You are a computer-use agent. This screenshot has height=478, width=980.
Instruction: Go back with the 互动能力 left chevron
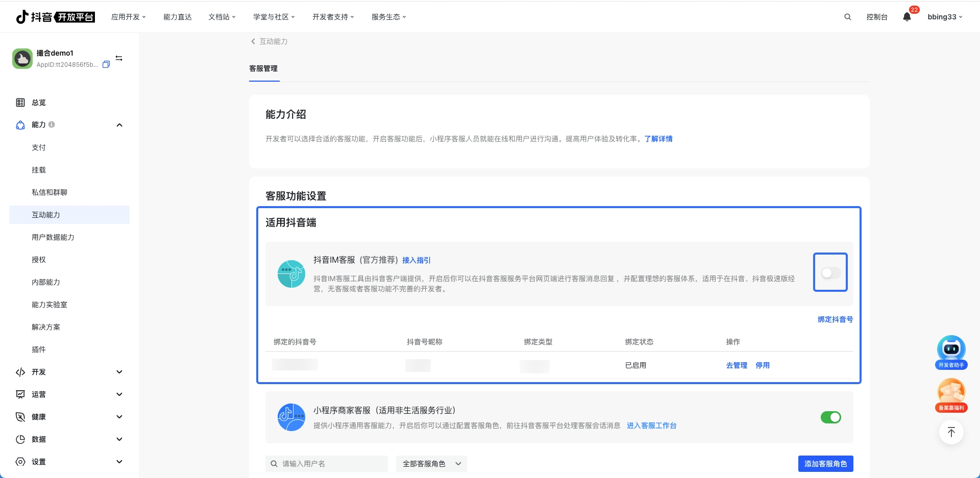tap(253, 41)
